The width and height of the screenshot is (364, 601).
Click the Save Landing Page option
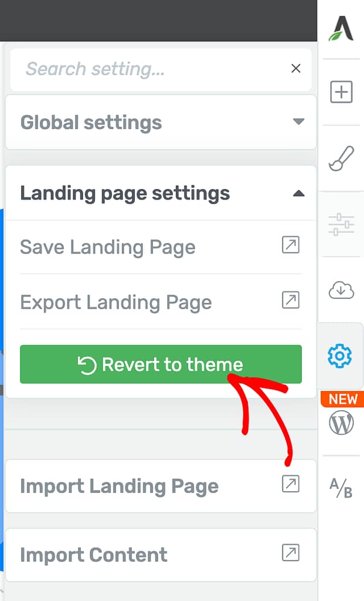[161, 247]
